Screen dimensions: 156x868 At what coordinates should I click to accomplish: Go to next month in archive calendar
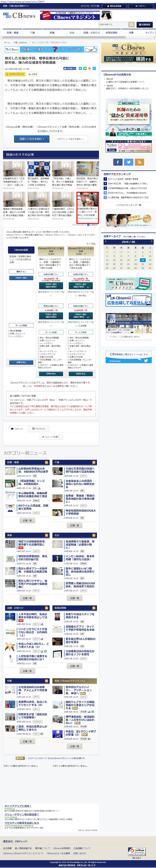point(152,242)
